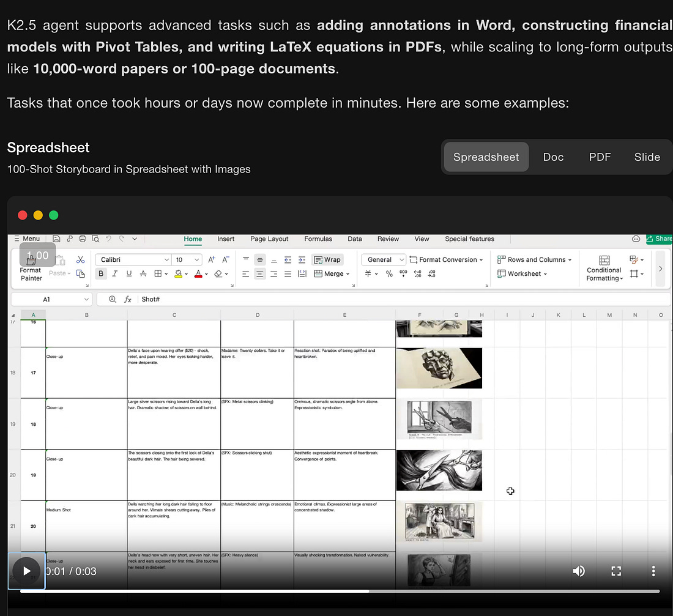Open the A1 name box dropdown
The width and height of the screenshot is (673, 616).
(86, 299)
